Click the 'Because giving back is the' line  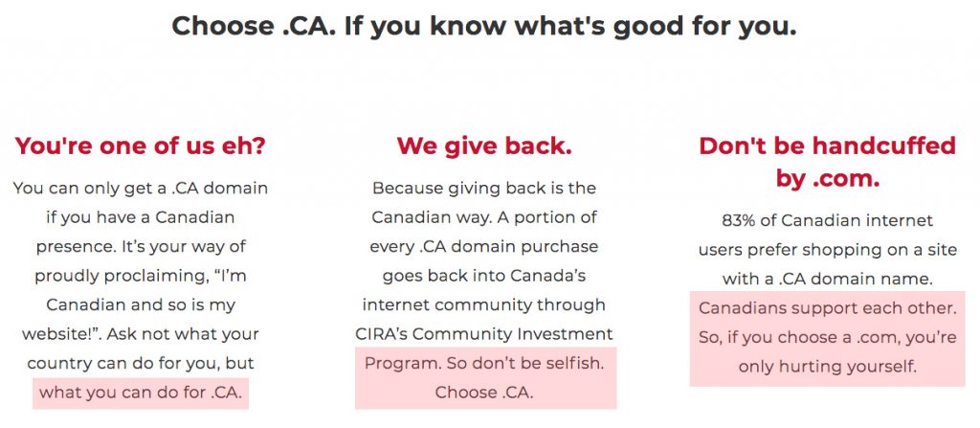point(484,188)
